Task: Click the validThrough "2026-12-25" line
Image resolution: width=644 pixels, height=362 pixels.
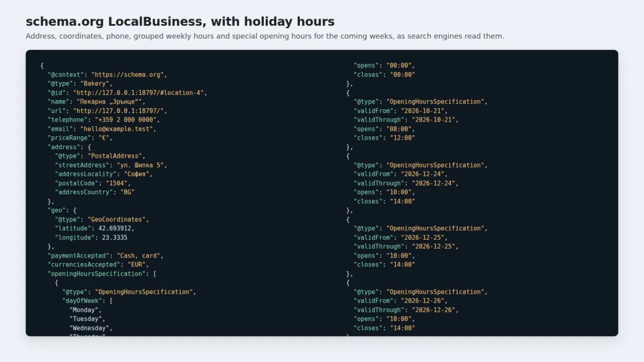Action: [406, 246]
